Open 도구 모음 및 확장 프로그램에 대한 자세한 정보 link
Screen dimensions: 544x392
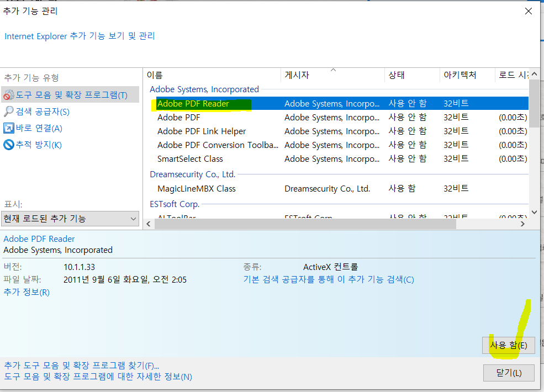pyautogui.click(x=98, y=377)
